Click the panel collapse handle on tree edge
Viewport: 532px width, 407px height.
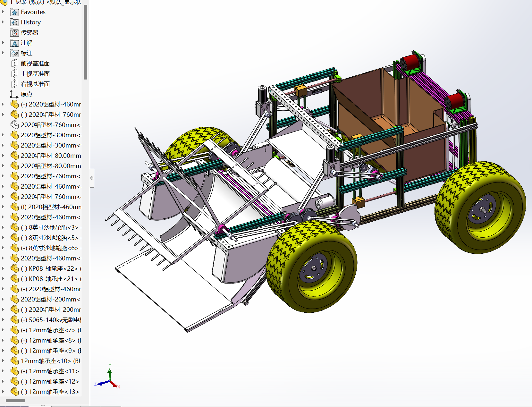[x=92, y=178]
